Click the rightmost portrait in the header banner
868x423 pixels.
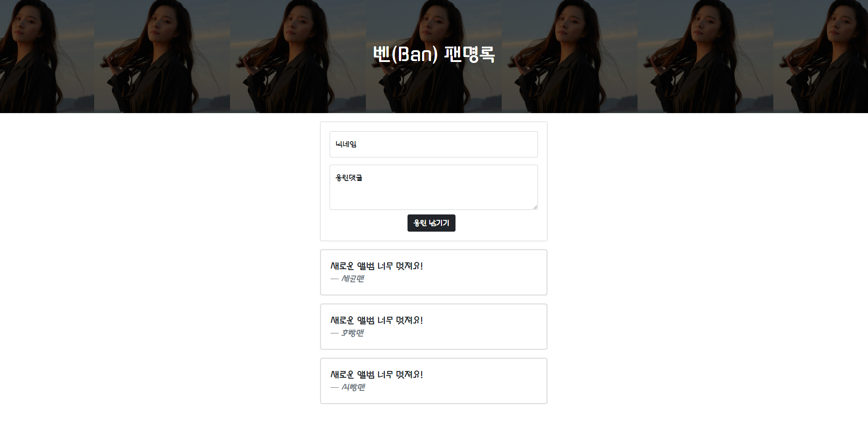[x=820, y=57]
